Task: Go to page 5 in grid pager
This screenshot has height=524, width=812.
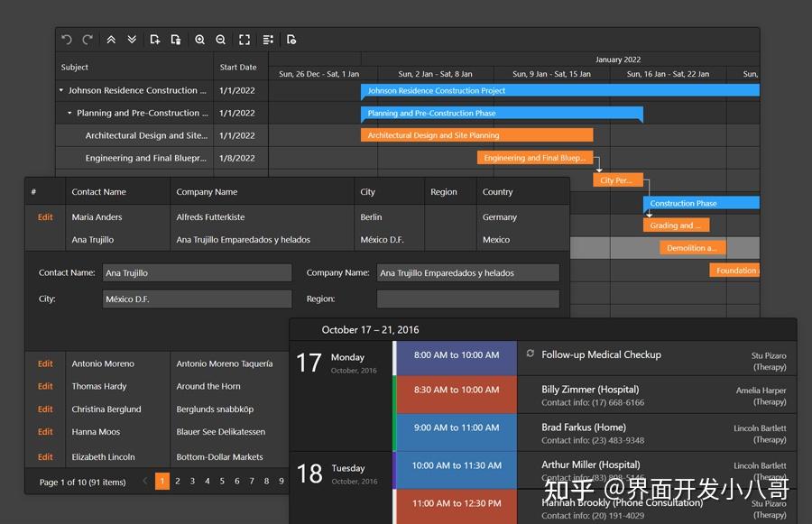Action: pos(222,481)
